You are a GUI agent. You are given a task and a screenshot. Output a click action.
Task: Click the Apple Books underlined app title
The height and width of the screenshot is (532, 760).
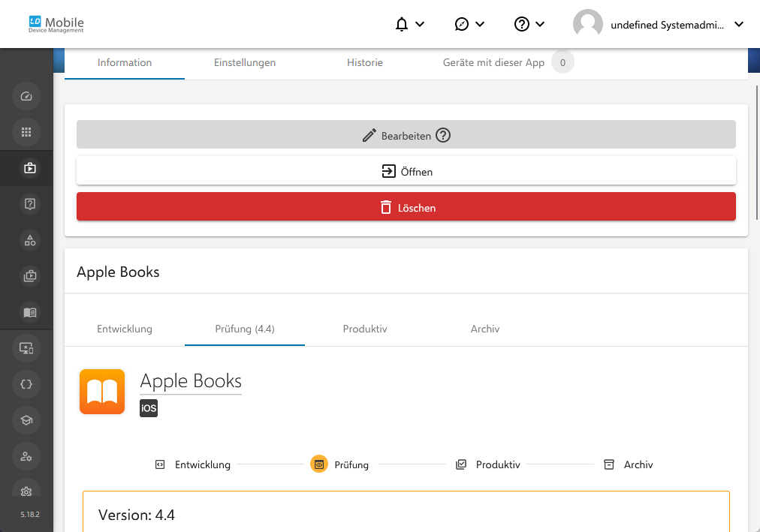tap(191, 381)
